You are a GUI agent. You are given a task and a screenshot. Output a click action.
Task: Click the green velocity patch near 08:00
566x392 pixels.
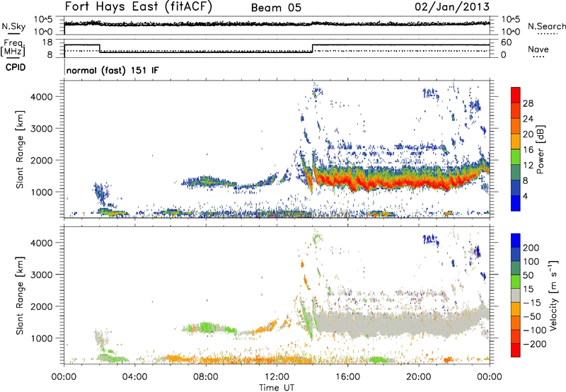click(207, 327)
